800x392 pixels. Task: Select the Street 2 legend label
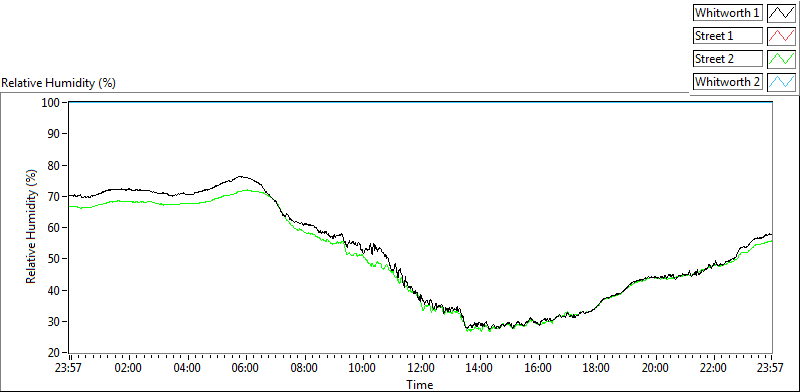click(x=728, y=59)
